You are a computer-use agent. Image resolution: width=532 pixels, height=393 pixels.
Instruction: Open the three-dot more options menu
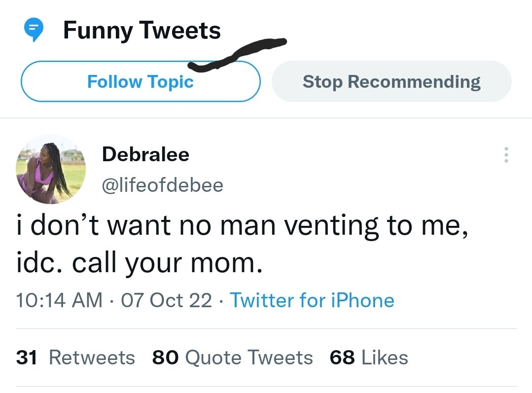(x=506, y=155)
